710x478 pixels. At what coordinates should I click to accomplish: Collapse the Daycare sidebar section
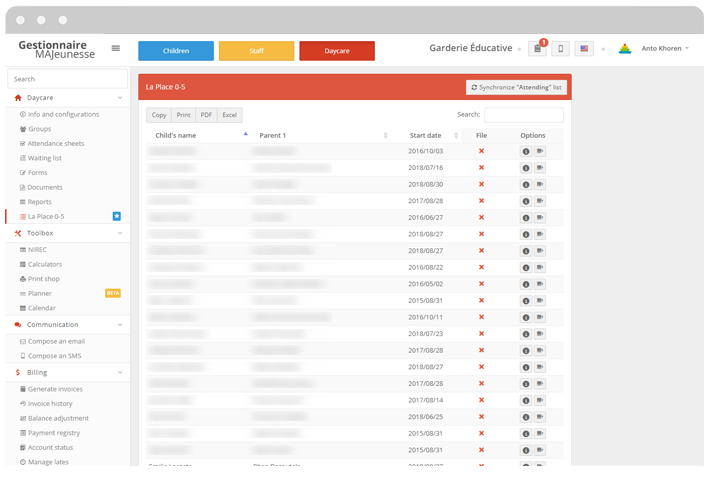(120, 98)
